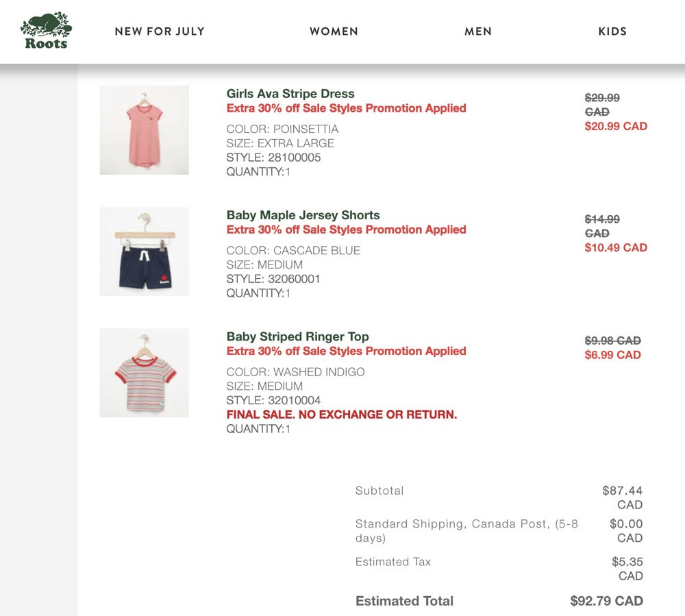This screenshot has height=616, width=685.
Task: Click the ringer top promotion applied message
Action: coord(346,351)
